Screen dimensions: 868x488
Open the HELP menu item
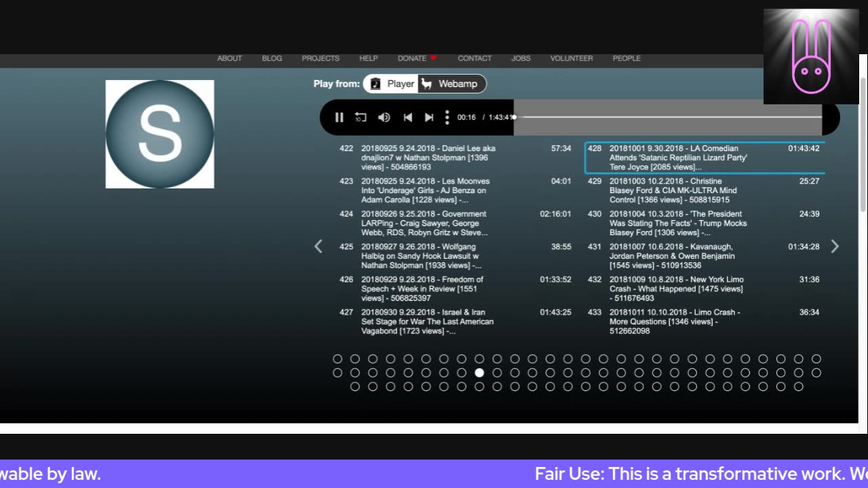pyautogui.click(x=368, y=58)
